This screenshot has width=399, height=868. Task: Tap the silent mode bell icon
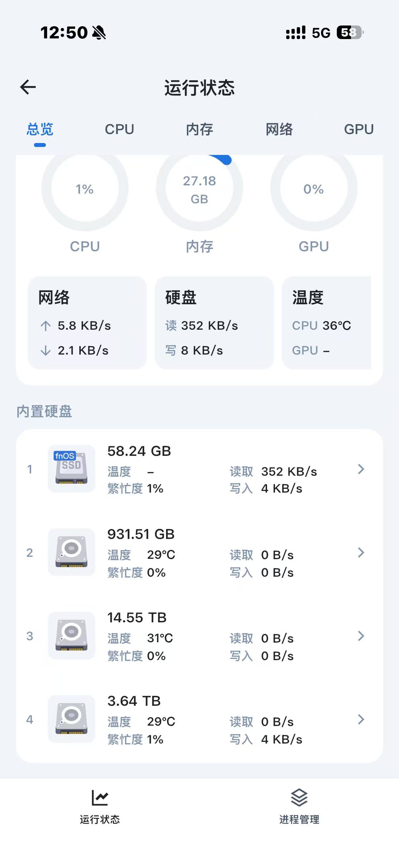[x=99, y=33]
